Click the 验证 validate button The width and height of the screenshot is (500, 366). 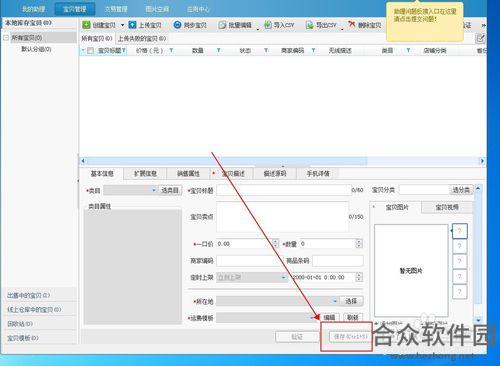[297, 337]
